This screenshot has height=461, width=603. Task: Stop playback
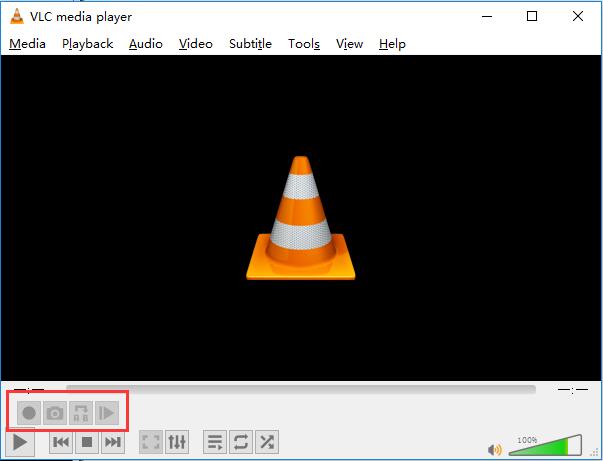pyautogui.click(x=87, y=442)
